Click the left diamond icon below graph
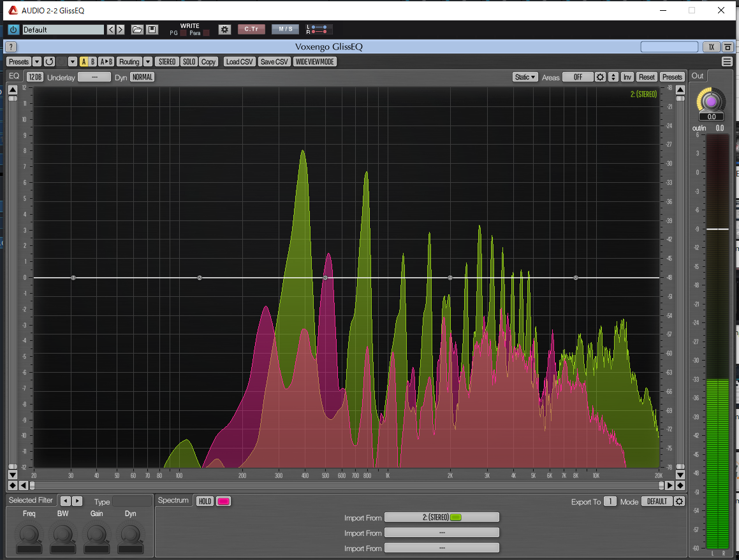739x560 pixels. pos(13,485)
